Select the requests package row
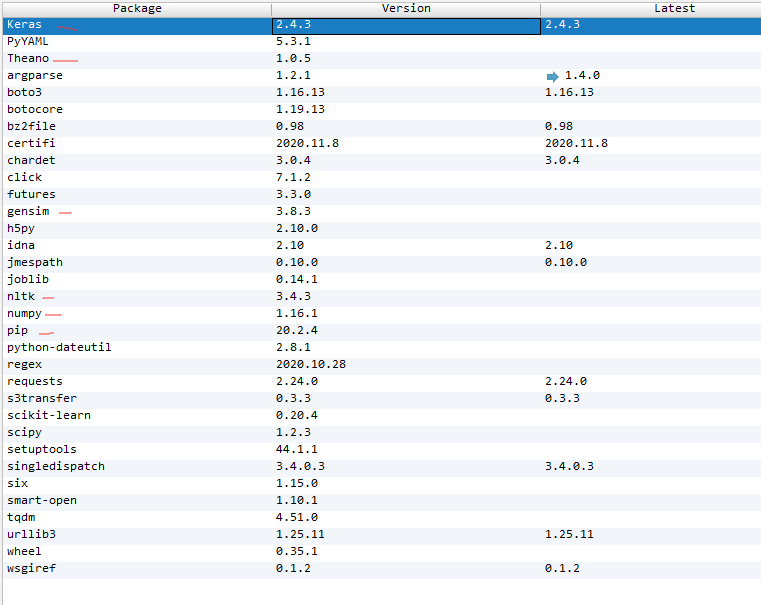The width and height of the screenshot is (761, 605). point(381,383)
